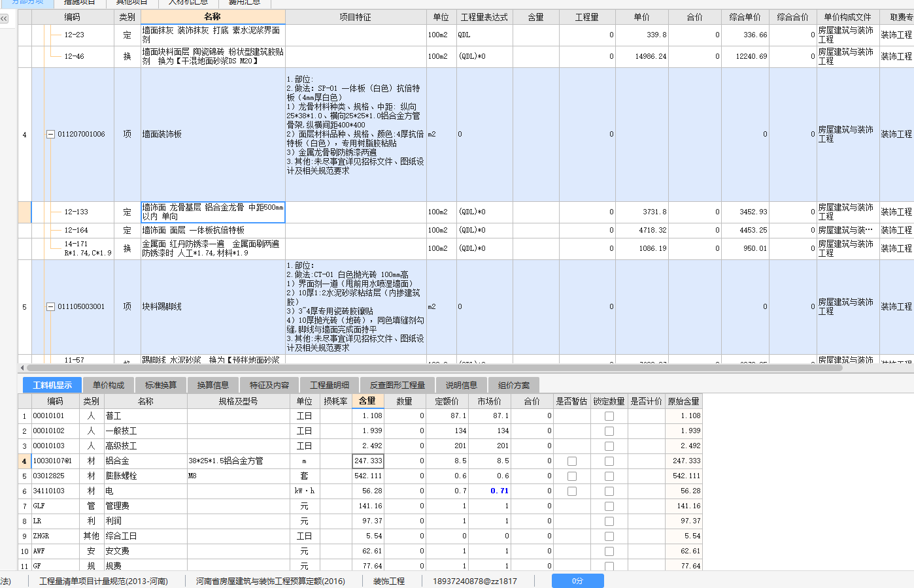Viewport: 914px width, 588px height.
Task: Toggle 锁定数量 checkbox for 高级技工 row
Action: pos(609,446)
